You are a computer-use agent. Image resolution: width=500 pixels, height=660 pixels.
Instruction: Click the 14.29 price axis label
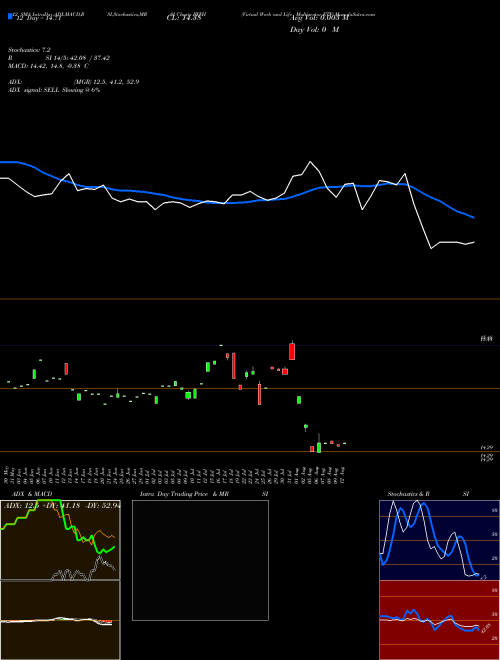pos(487,448)
